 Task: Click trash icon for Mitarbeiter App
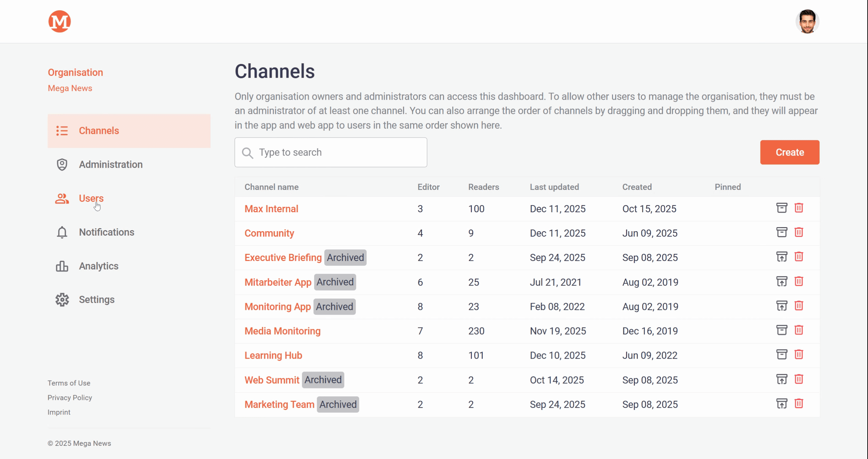[798, 281]
